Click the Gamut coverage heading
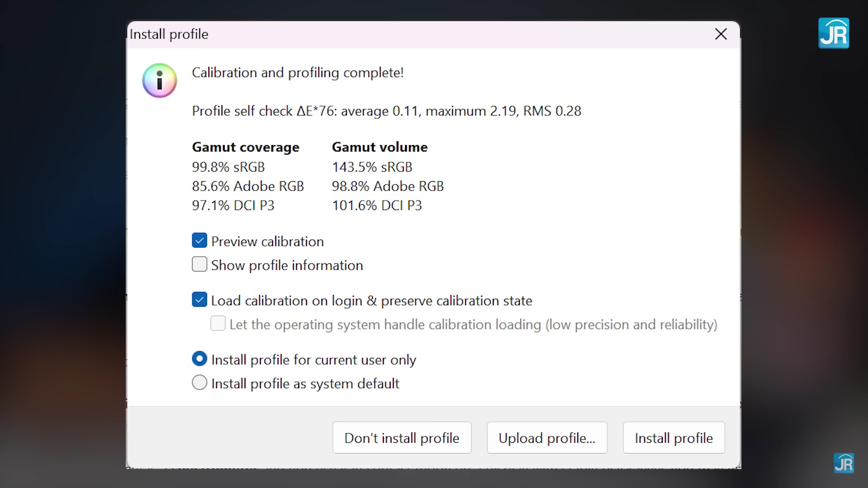 coord(245,147)
